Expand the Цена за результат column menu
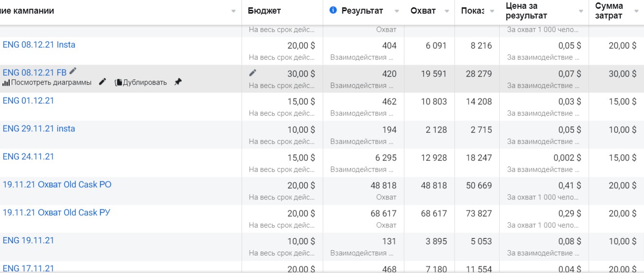 tap(581, 11)
